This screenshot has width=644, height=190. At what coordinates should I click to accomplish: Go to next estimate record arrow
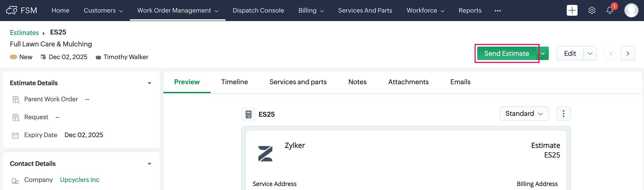tap(628, 53)
